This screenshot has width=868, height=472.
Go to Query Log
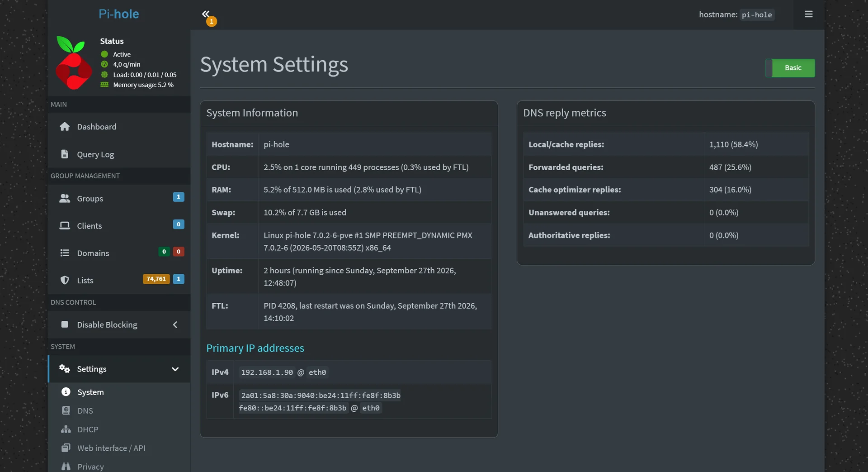tap(119, 154)
